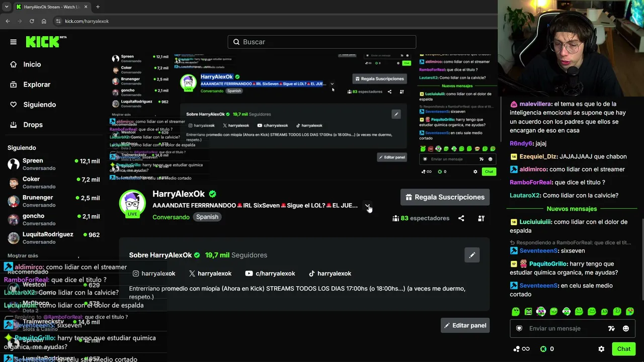Image resolution: width=644 pixels, height=362 pixels.
Task: Select the angry square green emote
Action: point(528,312)
